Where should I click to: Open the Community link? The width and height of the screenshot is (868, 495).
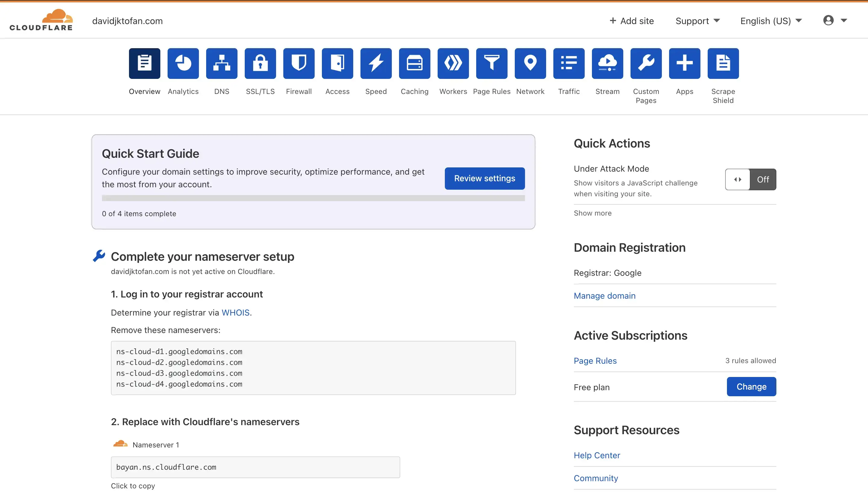[596, 478]
